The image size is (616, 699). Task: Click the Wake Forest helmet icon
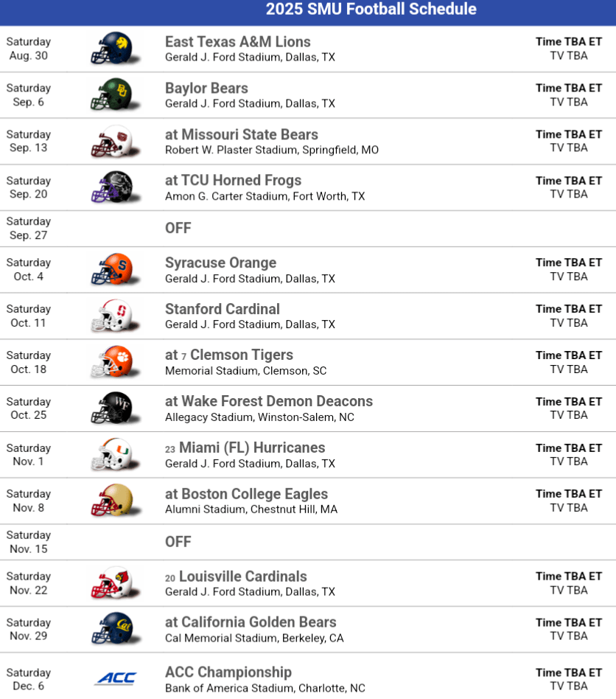(x=111, y=408)
